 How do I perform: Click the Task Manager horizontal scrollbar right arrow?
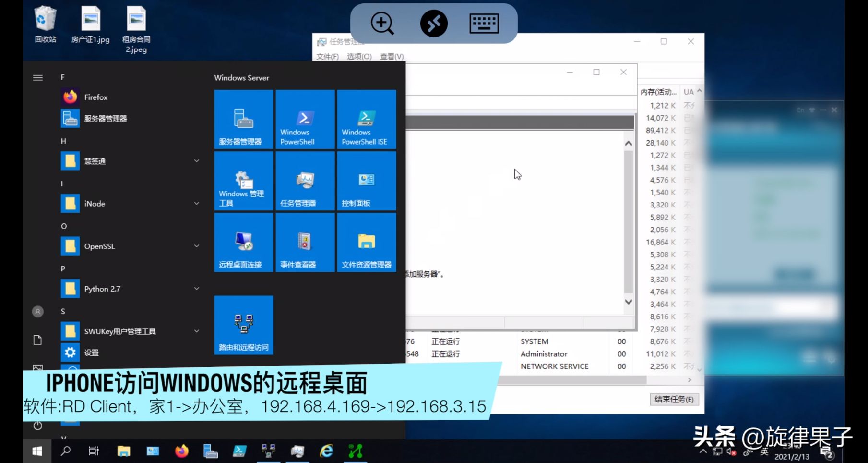click(x=689, y=380)
